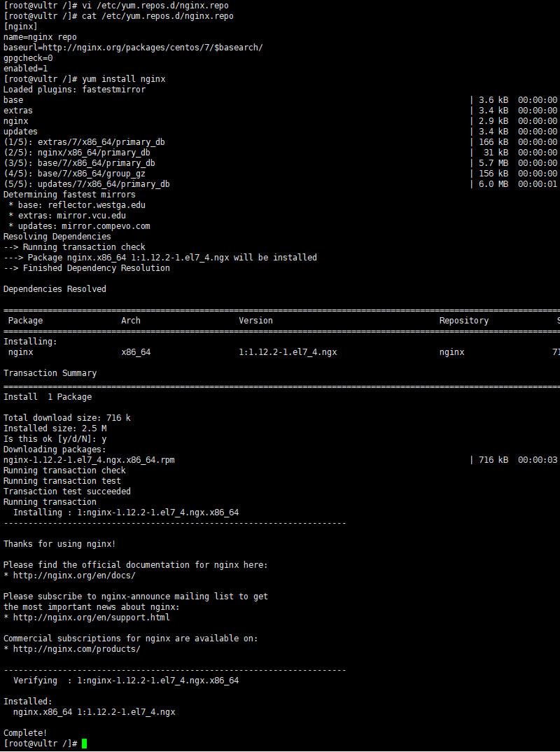Click 'Determining fastest mirrors' line

pos(69,195)
